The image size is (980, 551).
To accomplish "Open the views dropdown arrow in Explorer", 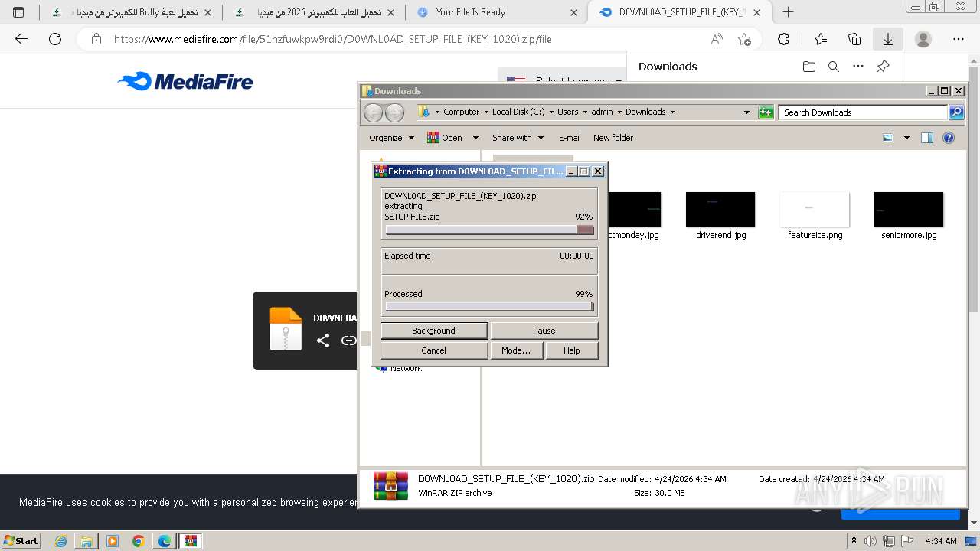I will [x=906, y=138].
